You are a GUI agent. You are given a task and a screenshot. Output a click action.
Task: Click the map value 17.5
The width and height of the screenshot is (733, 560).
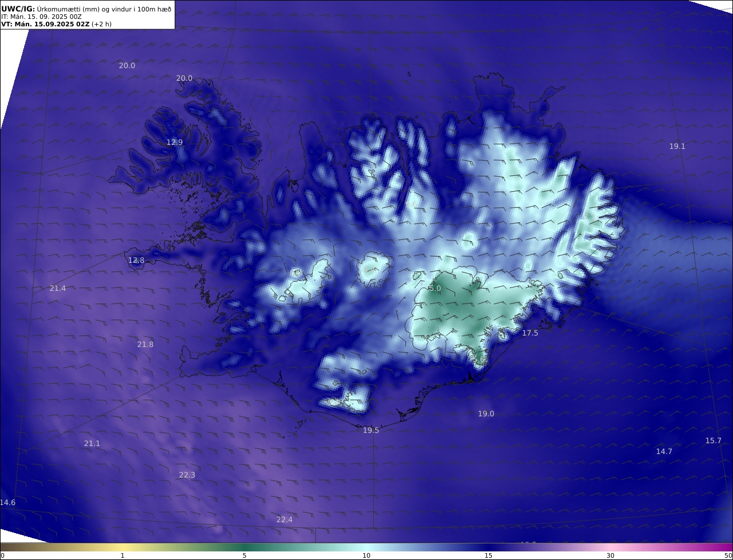530,333
